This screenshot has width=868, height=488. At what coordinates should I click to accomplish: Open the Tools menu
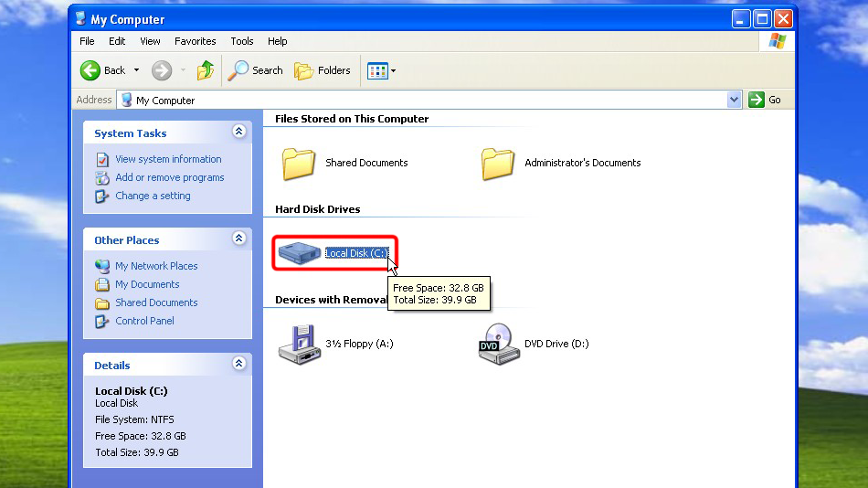(242, 41)
